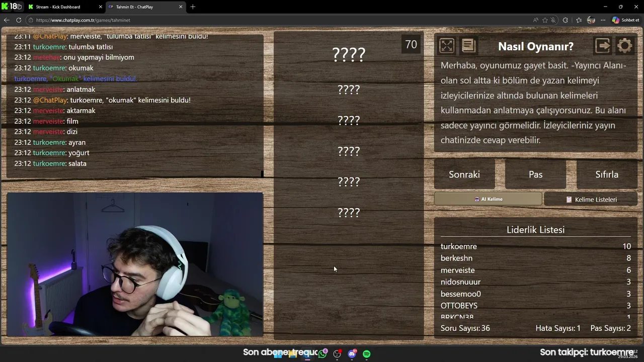
Task: Reload the ChatPlay page
Action: (19, 20)
